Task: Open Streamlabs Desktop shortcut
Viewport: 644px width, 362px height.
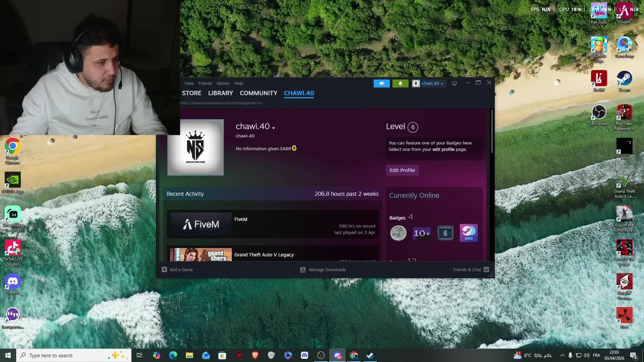Action: pyautogui.click(x=13, y=219)
